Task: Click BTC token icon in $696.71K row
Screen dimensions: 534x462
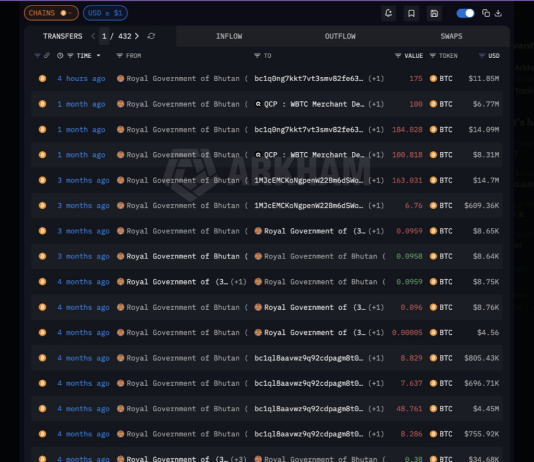Action: coord(433,383)
